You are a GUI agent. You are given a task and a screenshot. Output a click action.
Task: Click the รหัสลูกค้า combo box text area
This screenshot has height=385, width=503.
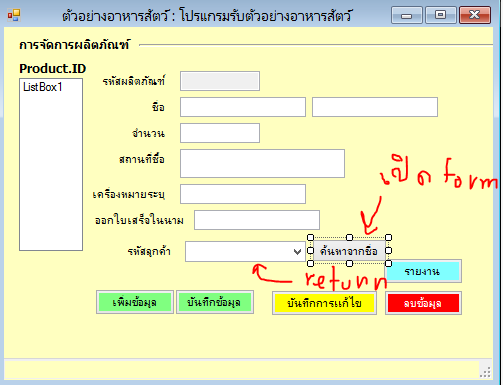tap(238, 251)
